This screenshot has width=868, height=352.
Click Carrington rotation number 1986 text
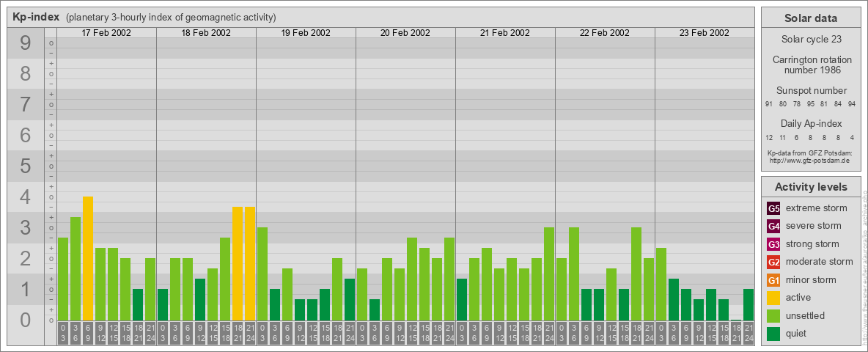click(811, 65)
